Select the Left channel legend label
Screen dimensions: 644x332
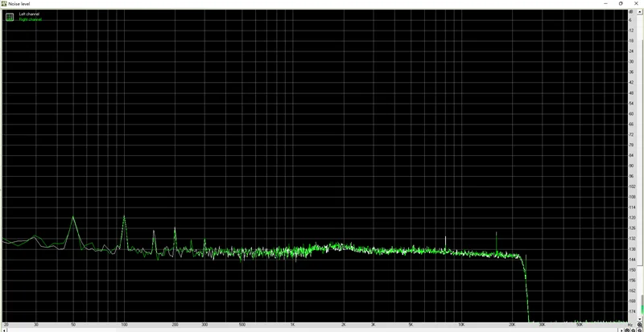(x=29, y=14)
